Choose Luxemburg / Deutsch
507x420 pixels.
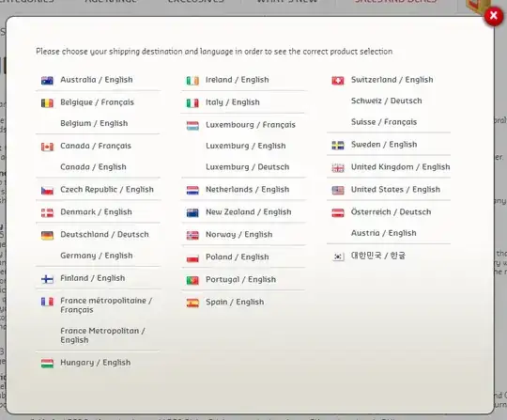tap(247, 167)
